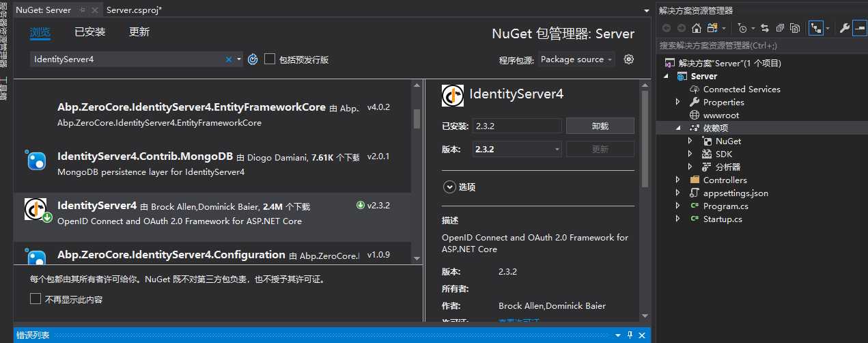Open the Server.csproj document tab

134,10
